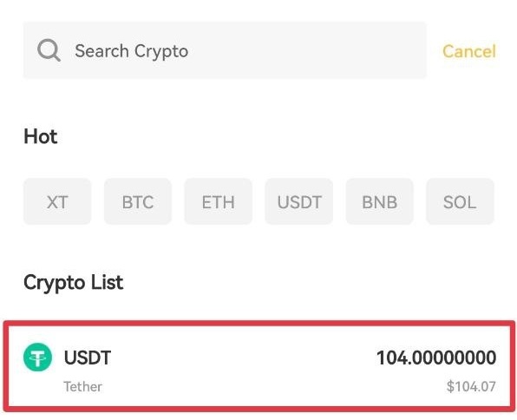Pick the ETH hot coin chip
The height and width of the screenshot is (420, 517).
[x=219, y=201]
